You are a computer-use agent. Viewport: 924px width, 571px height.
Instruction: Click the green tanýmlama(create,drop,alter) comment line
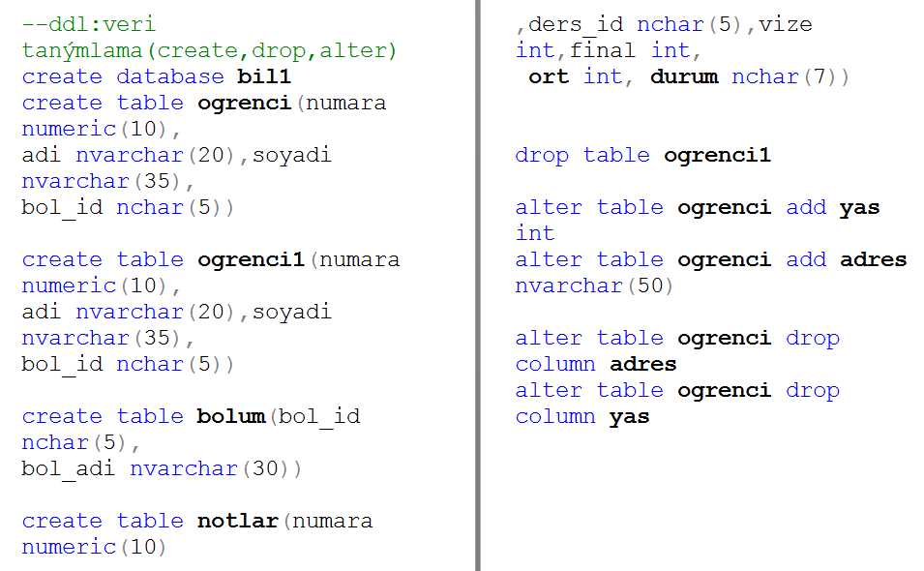point(209,50)
